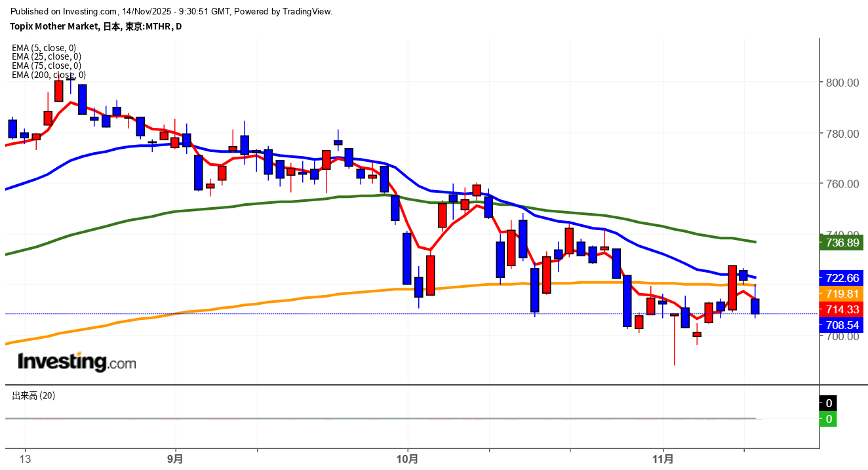Screen dimensions: 868x470
Task: Click the EMA (75, close, 0) legend
Action: tap(47, 66)
